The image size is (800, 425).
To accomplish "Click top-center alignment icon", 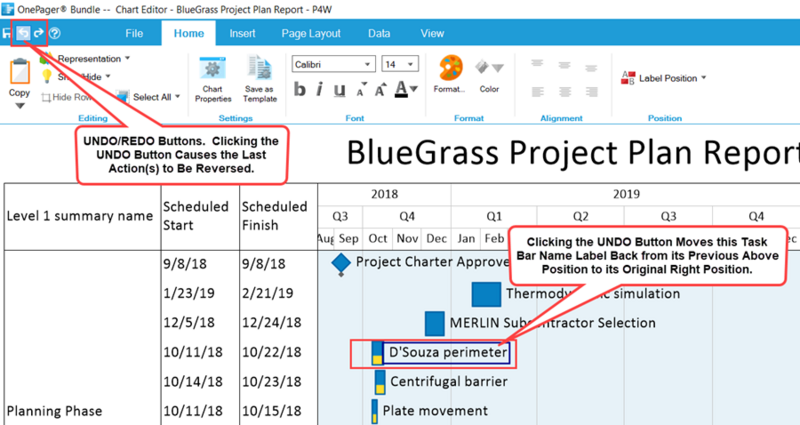I will coord(564,65).
